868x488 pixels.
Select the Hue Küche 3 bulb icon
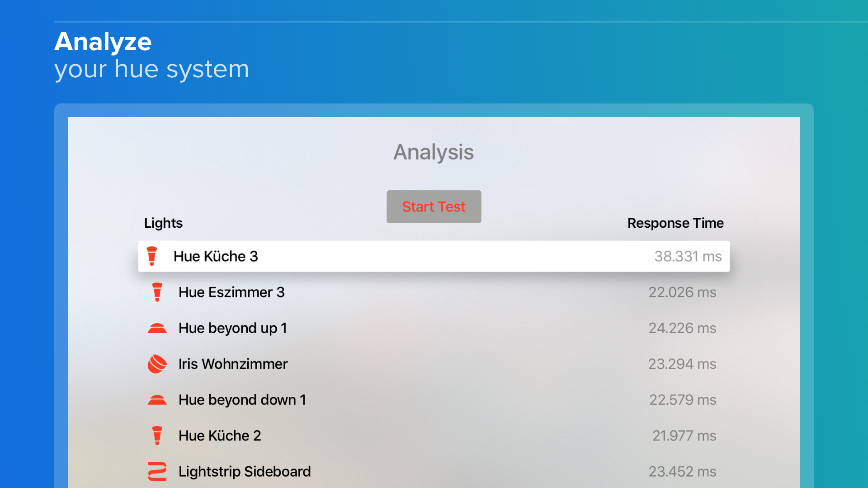tap(152, 256)
